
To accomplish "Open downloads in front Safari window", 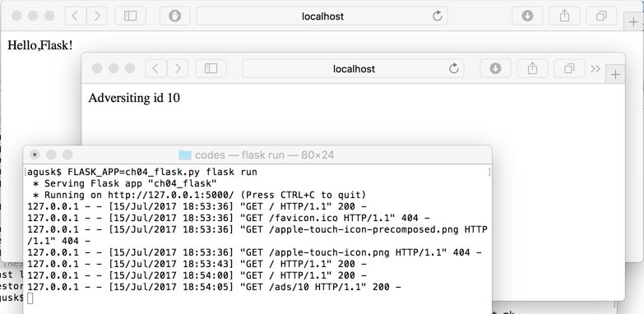I will tap(495, 68).
